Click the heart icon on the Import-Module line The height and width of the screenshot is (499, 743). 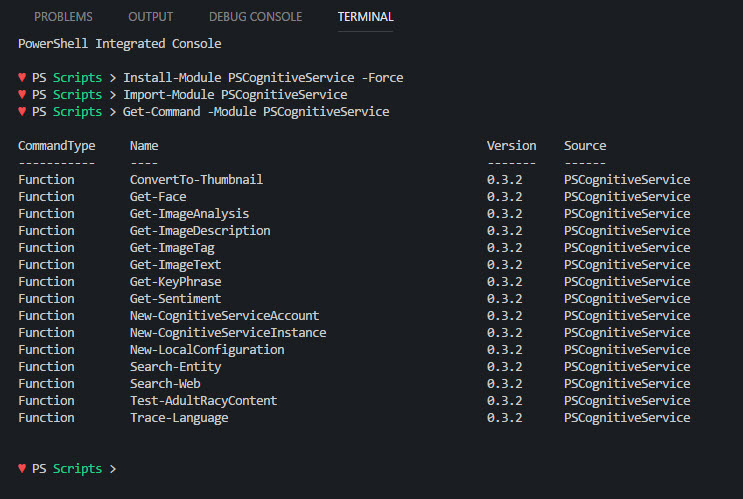pyautogui.click(x=22, y=94)
